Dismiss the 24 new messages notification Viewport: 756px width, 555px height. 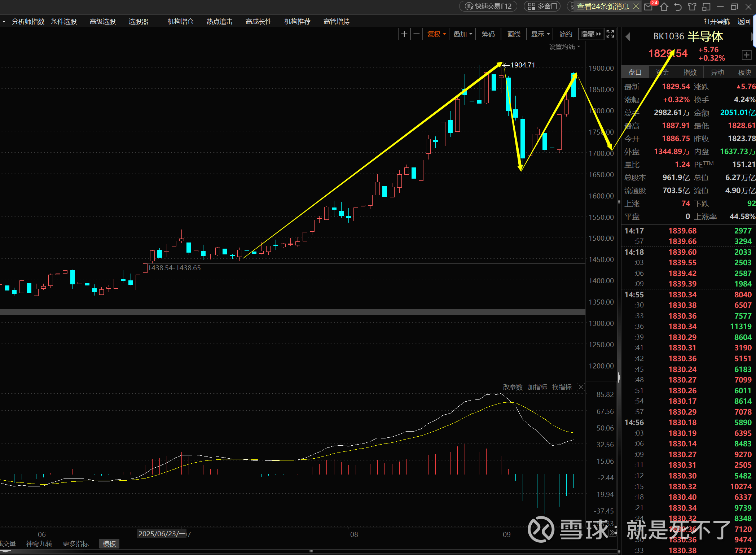(x=636, y=6)
